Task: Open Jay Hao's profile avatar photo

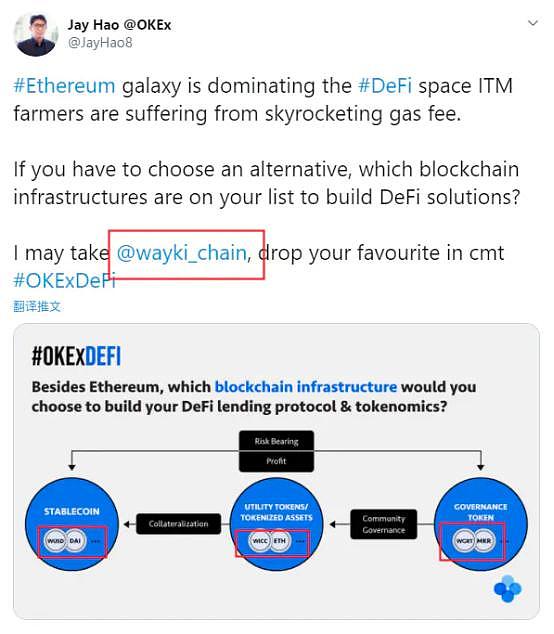Action: pyautogui.click(x=36, y=35)
